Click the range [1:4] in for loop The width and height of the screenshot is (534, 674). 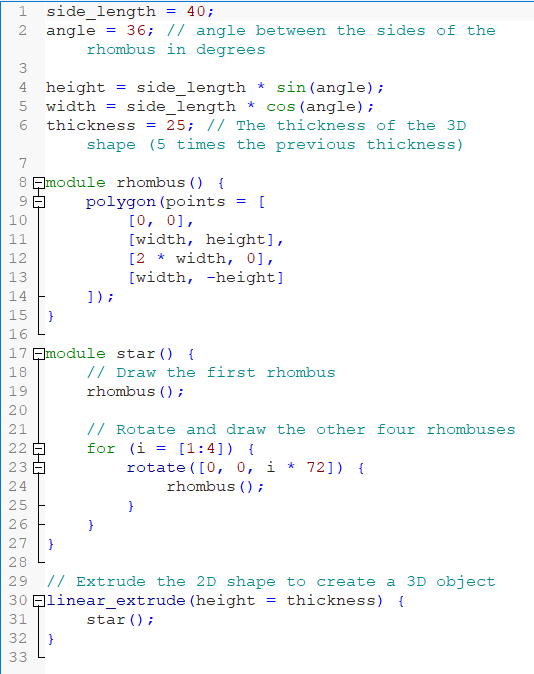pos(201,449)
